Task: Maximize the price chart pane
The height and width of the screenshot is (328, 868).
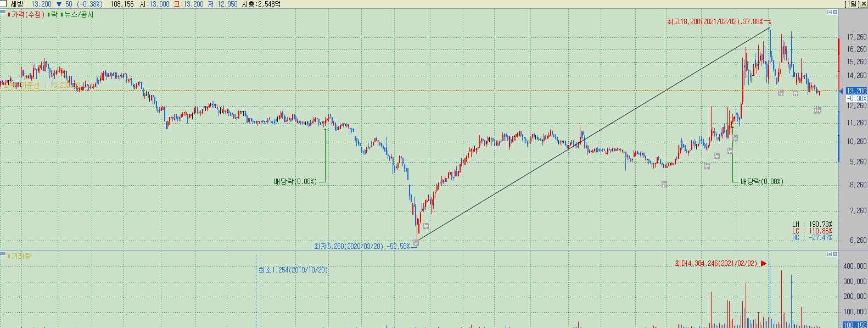Action: [x=830, y=12]
